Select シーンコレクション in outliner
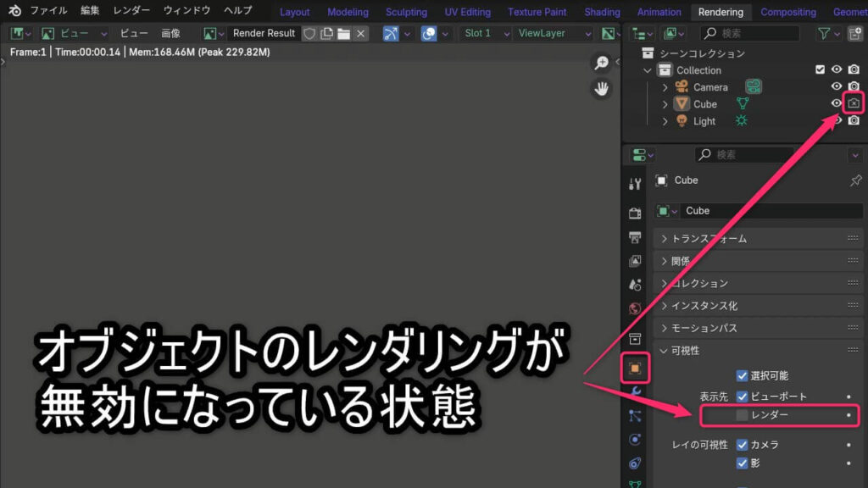 tap(702, 53)
